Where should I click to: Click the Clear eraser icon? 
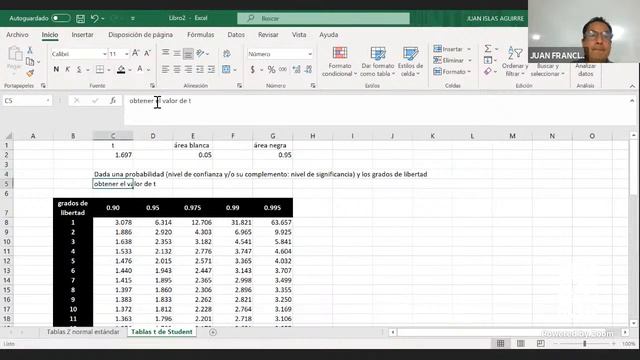488,72
